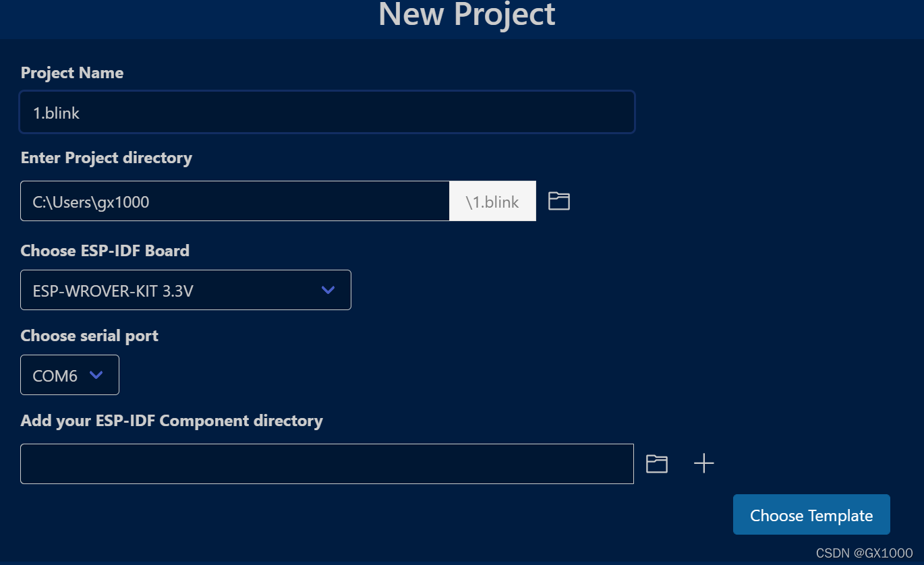Click the Enter Project directory label
Viewport: 924px width, 565px height.
[x=107, y=158]
